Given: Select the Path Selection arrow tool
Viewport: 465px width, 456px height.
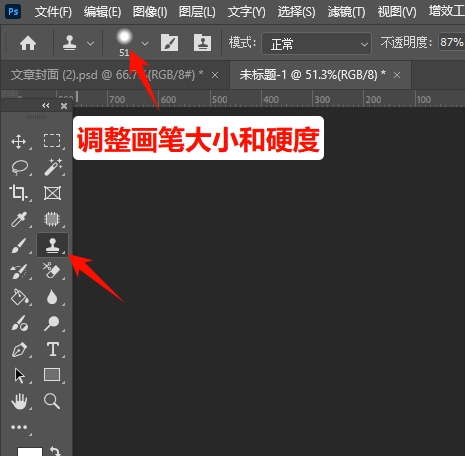Looking at the screenshot, I should pos(19,376).
